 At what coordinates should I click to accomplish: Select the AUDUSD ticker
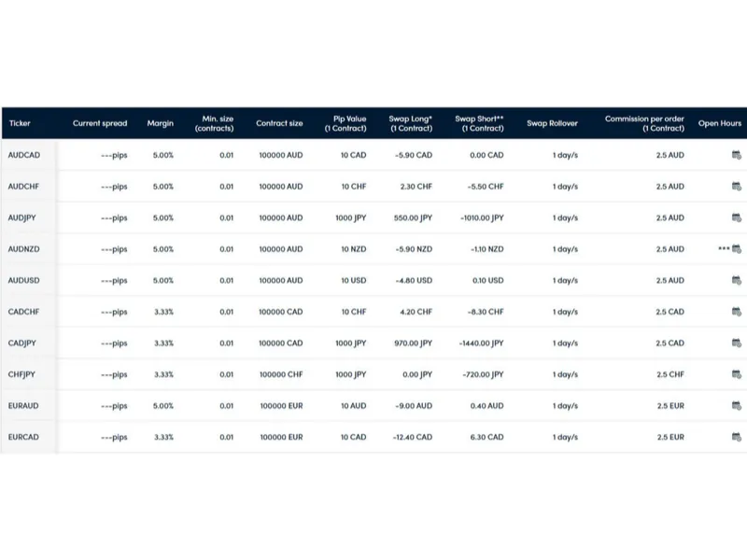click(24, 281)
